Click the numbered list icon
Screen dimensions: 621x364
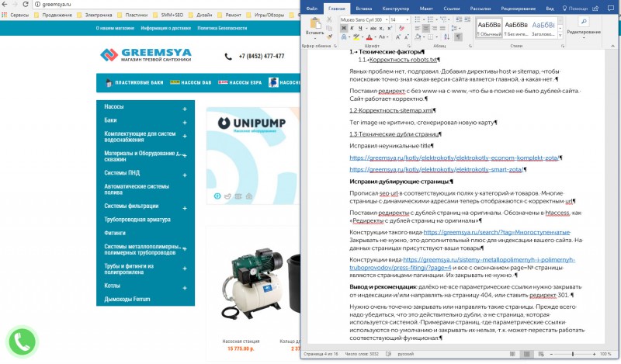point(430,19)
